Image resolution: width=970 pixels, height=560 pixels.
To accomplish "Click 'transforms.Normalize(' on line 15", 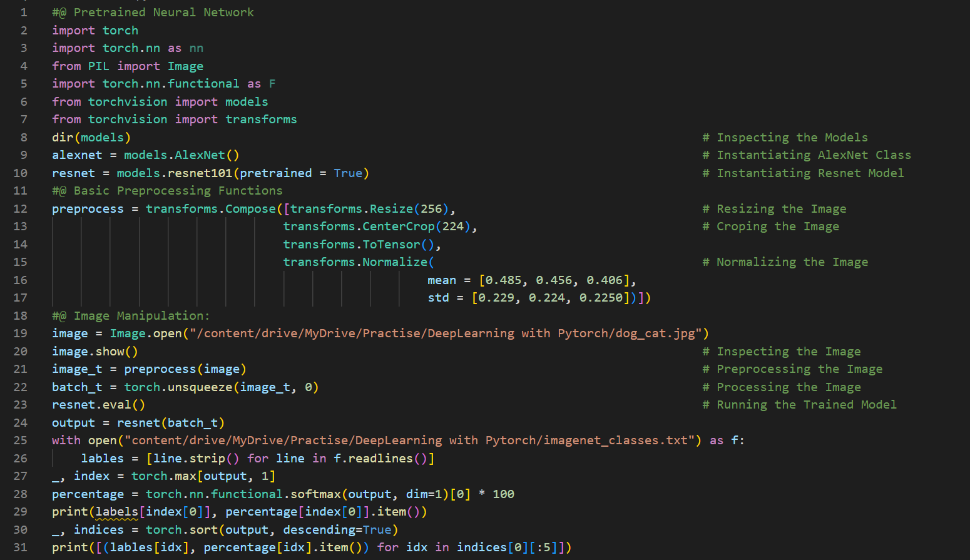I will 359,262.
